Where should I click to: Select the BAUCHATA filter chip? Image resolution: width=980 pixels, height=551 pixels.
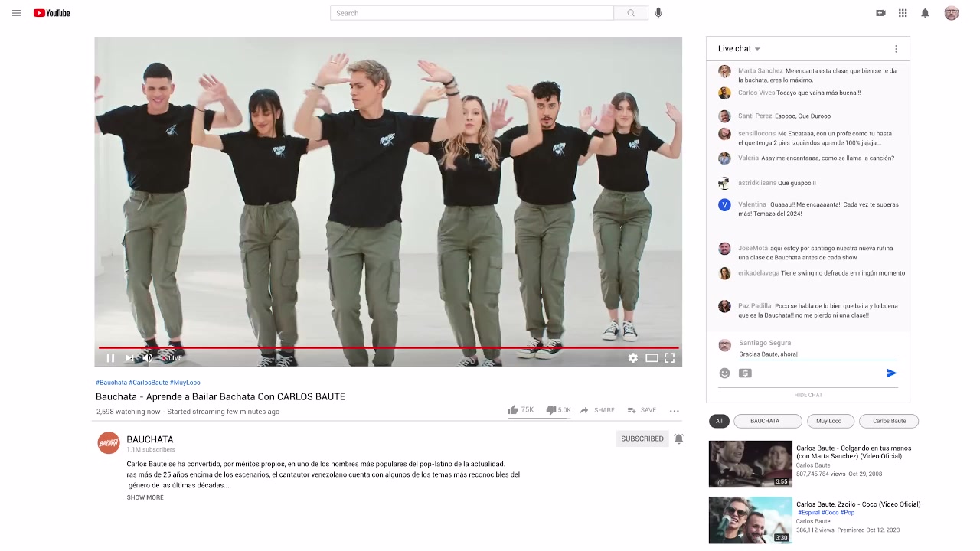pyautogui.click(x=768, y=421)
